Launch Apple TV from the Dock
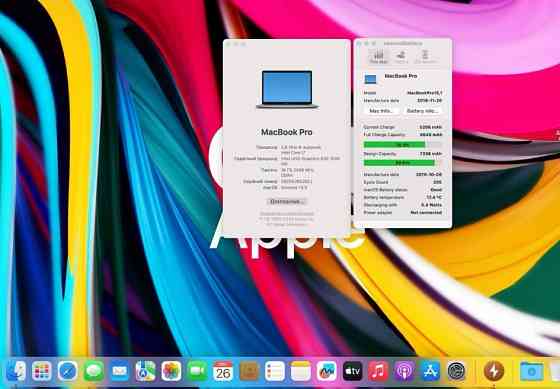 353,371
